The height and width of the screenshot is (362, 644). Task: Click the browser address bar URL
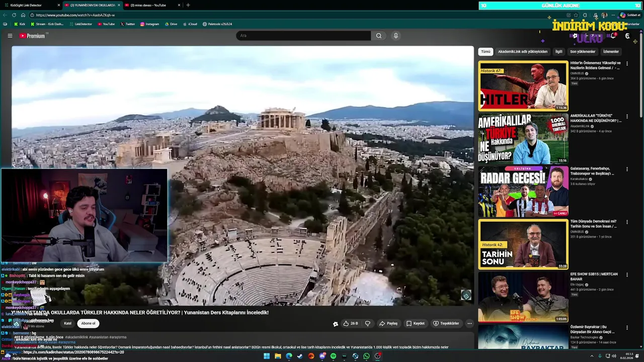tap(75, 15)
